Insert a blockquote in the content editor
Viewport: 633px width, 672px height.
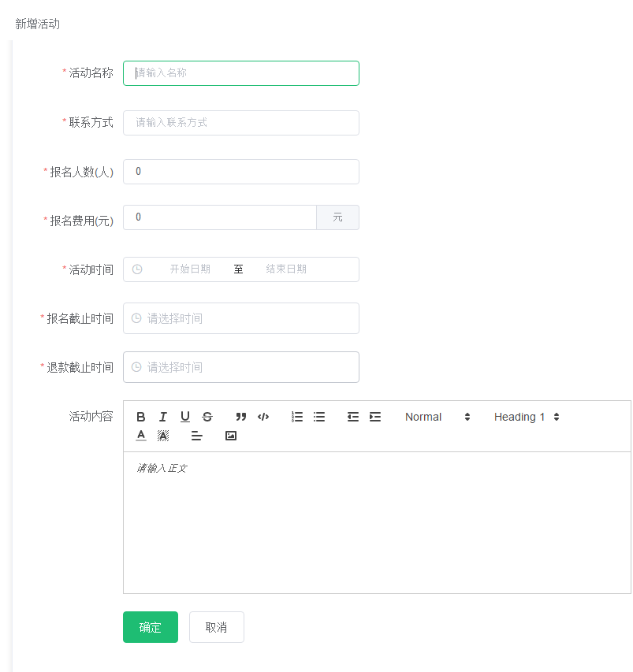coord(241,417)
